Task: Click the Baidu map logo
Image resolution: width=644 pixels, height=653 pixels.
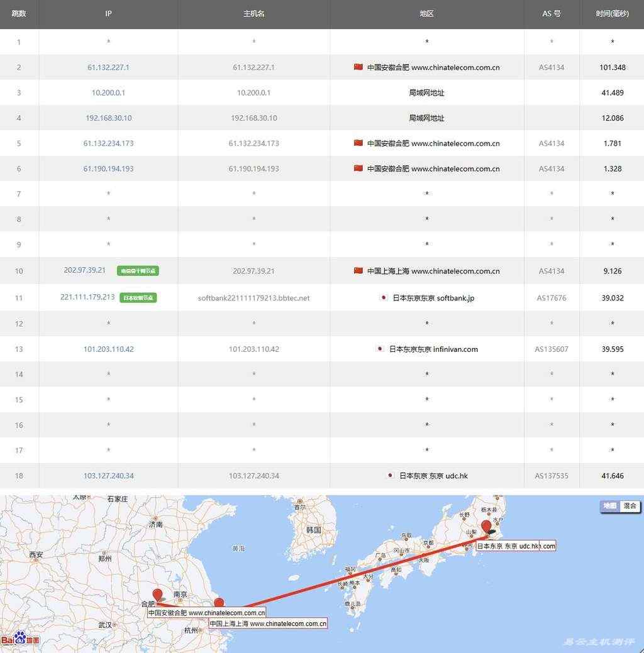Action: tap(20, 639)
